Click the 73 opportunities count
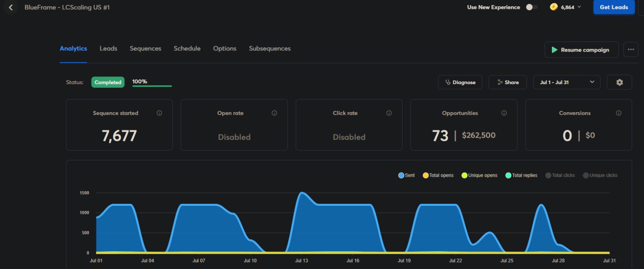The width and height of the screenshot is (644, 269). coord(440,136)
